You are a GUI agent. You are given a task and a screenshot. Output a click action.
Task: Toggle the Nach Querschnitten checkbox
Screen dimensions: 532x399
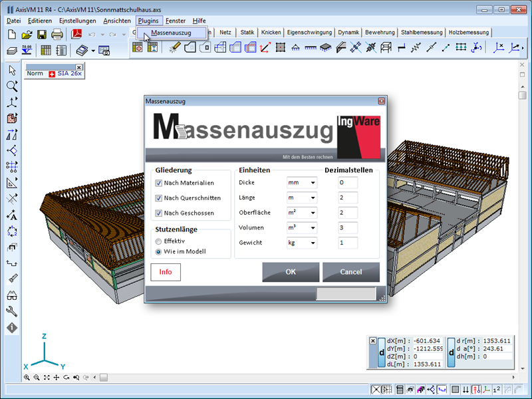[x=159, y=198]
